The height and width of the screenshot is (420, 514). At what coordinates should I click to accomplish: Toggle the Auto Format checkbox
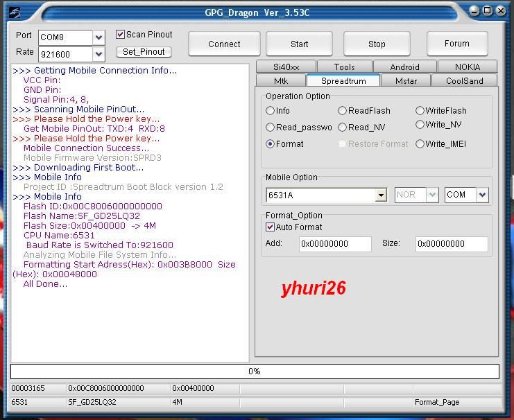[271, 227]
